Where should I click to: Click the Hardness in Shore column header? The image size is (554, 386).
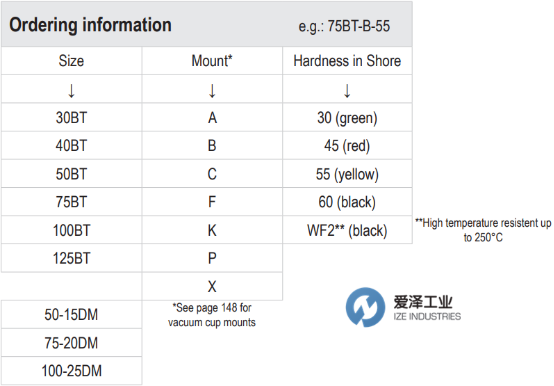(x=347, y=61)
